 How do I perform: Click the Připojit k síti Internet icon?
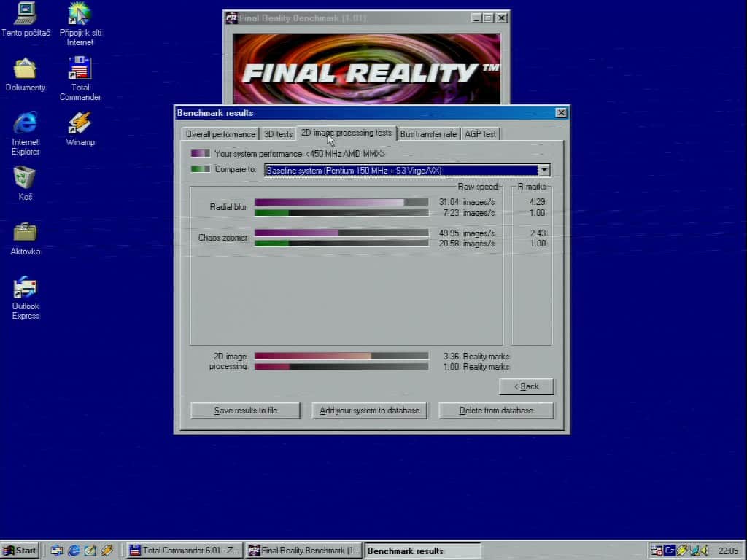(x=80, y=24)
